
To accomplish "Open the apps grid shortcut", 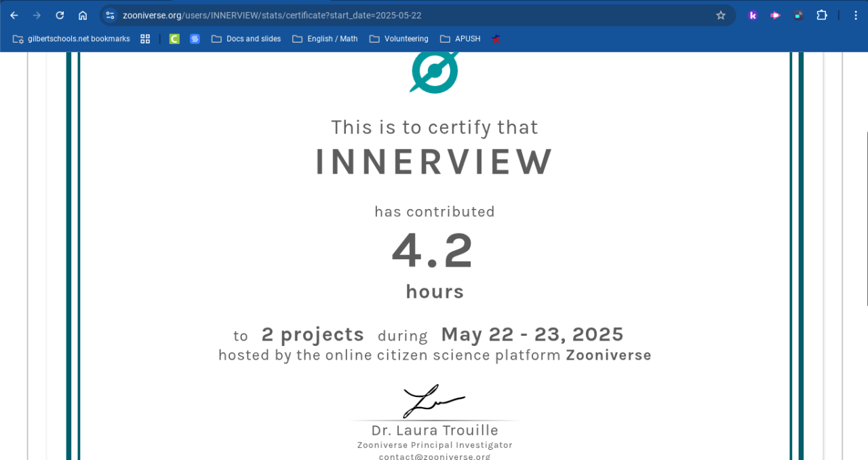I will [x=145, y=39].
